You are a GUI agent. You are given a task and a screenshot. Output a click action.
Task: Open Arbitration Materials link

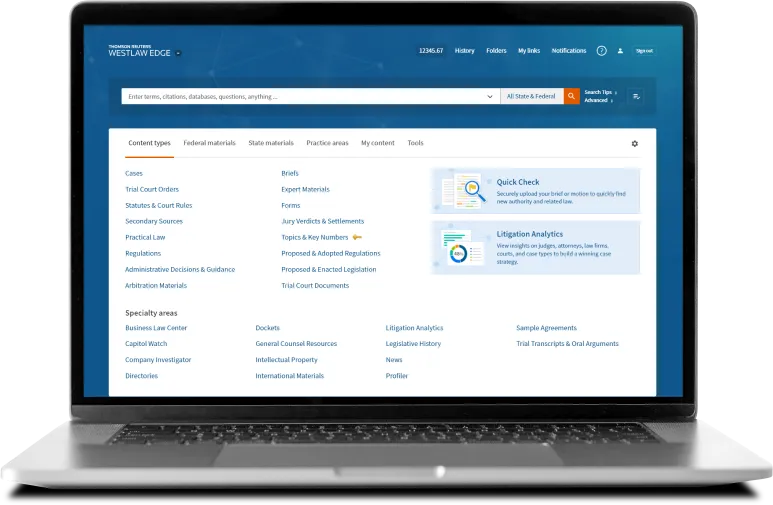(156, 286)
